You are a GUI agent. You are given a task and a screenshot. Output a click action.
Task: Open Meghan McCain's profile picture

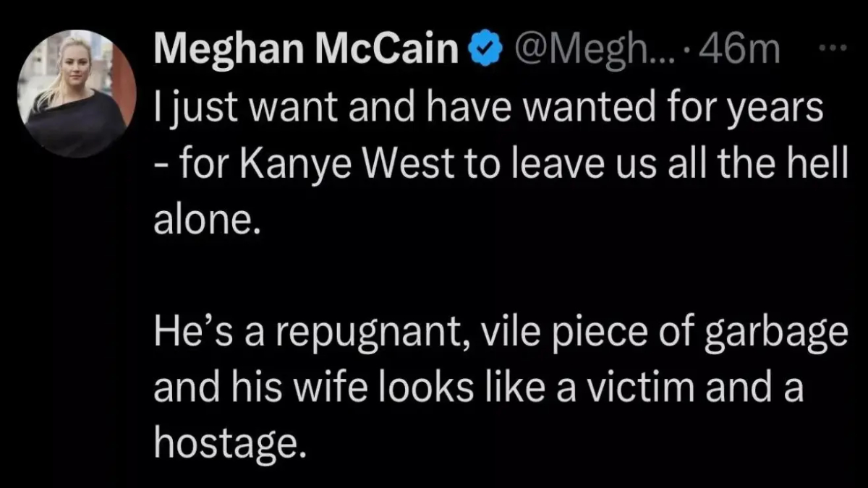tap(77, 95)
